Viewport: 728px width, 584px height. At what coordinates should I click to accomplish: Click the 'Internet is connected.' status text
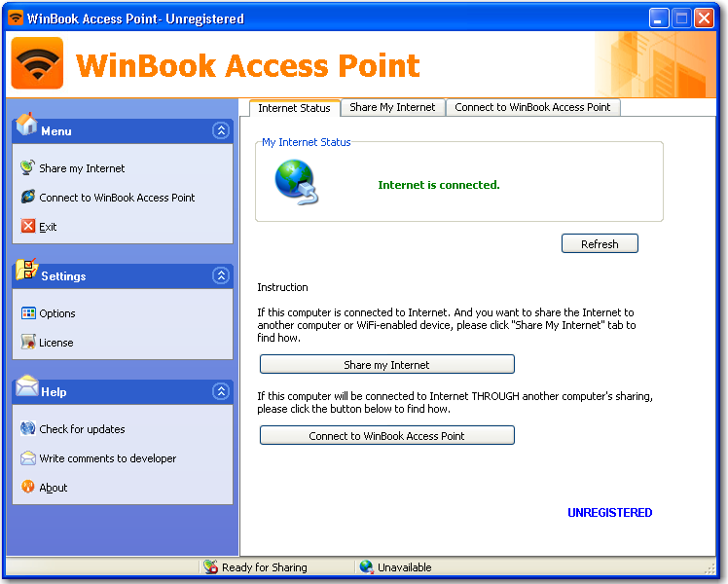[439, 185]
